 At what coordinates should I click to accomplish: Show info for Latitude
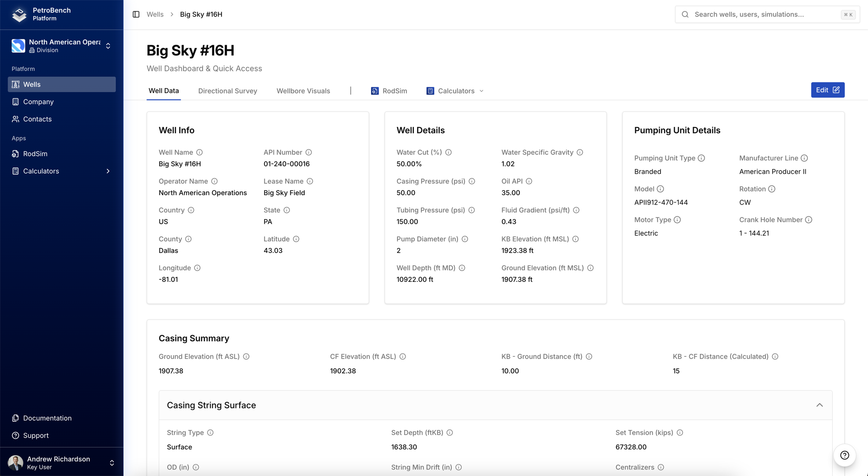coord(296,239)
